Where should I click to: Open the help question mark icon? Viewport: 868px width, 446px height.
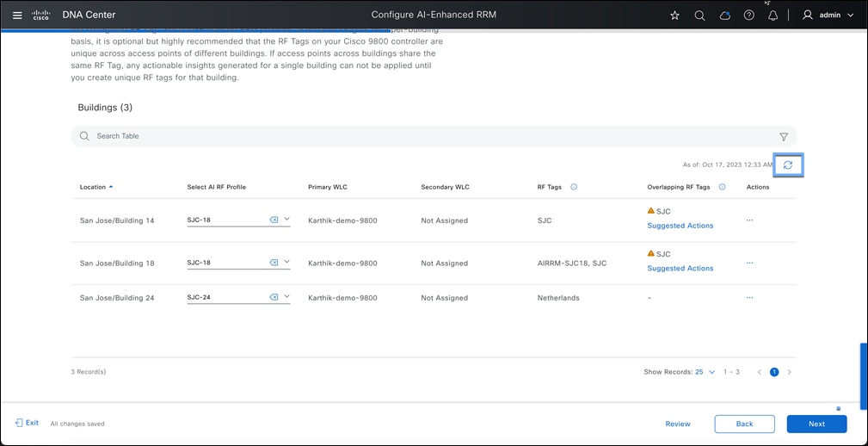[749, 15]
